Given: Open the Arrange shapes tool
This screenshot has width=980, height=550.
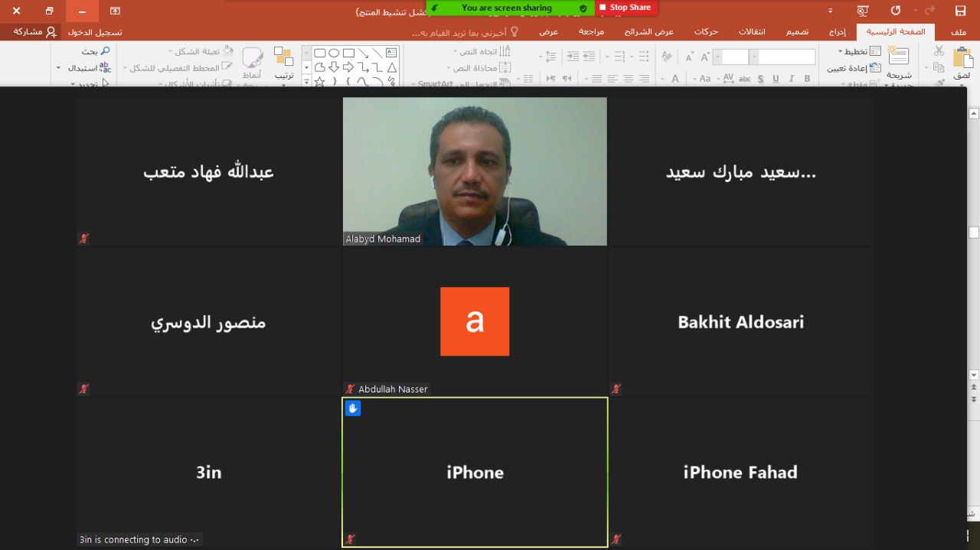Looking at the screenshot, I should click(284, 61).
